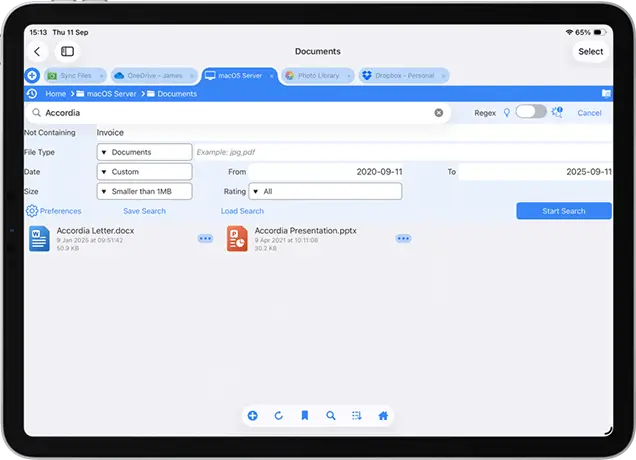636x460 pixels.
Task: Click Documents in the breadcrumb path
Action: point(177,94)
